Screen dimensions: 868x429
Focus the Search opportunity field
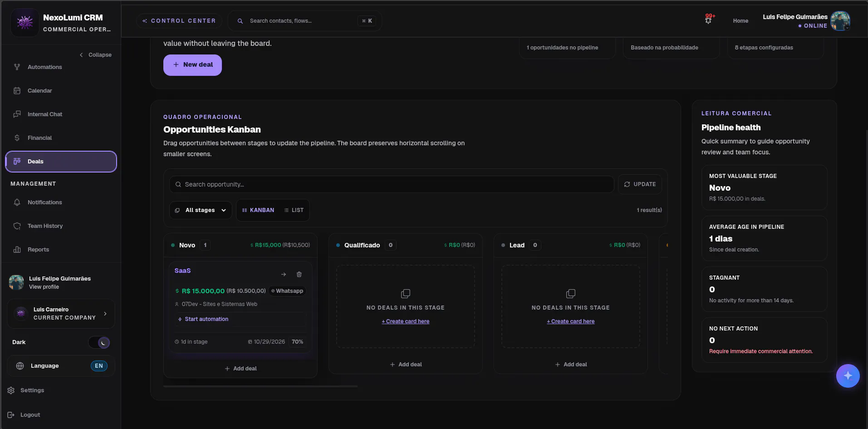point(392,184)
